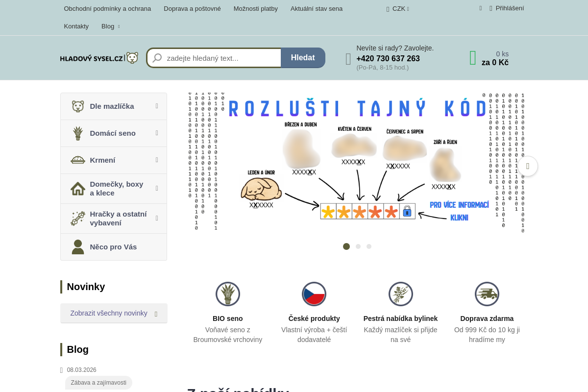
Task: Call phone number +420 730 637 263
Action: pos(388,59)
